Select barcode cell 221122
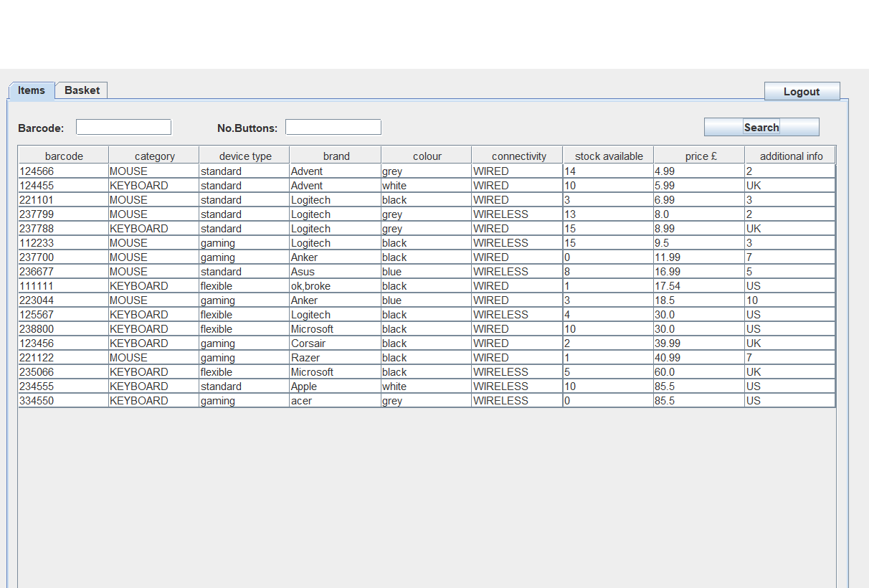 point(63,358)
